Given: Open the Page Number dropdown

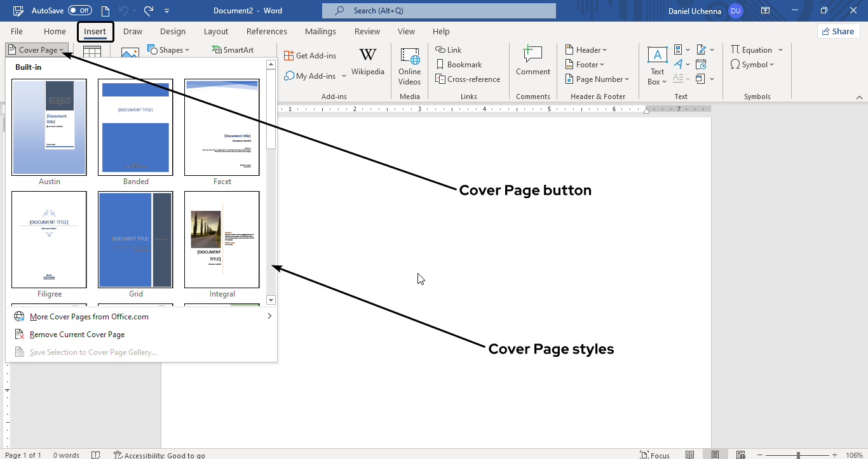Looking at the screenshot, I should (597, 79).
